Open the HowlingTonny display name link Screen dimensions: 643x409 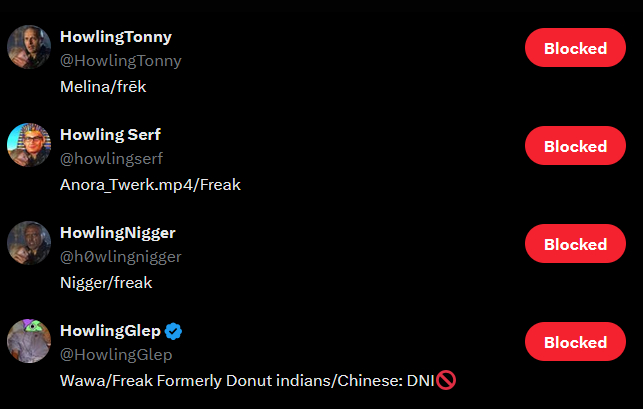116,37
